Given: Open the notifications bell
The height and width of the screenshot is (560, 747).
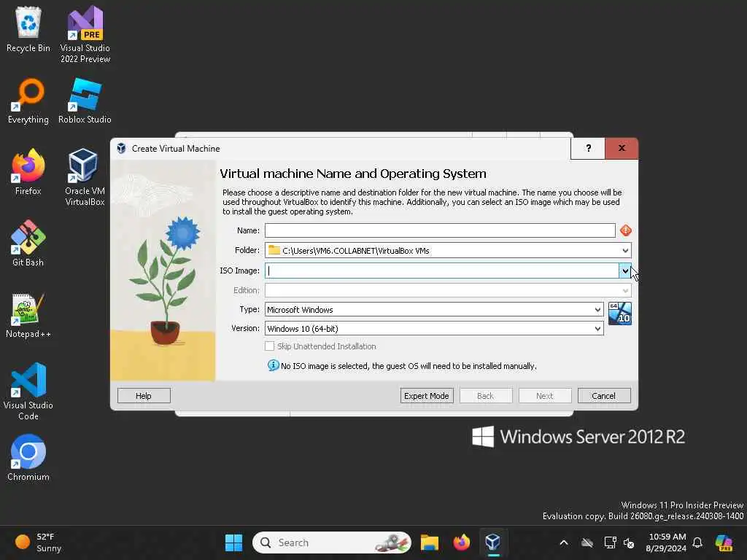Looking at the screenshot, I should 697,542.
